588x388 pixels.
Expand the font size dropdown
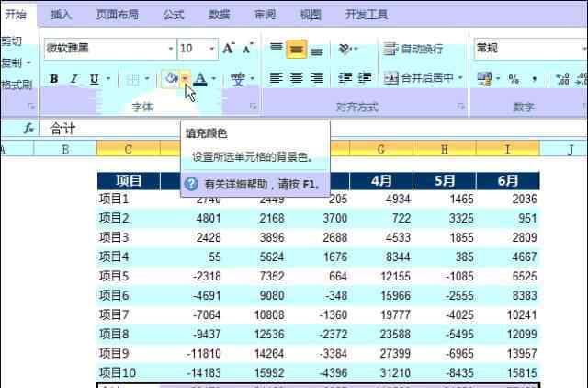point(212,48)
